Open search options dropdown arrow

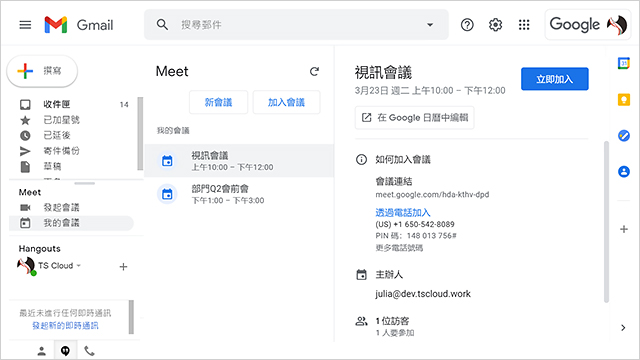pyautogui.click(x=430, y=25)
